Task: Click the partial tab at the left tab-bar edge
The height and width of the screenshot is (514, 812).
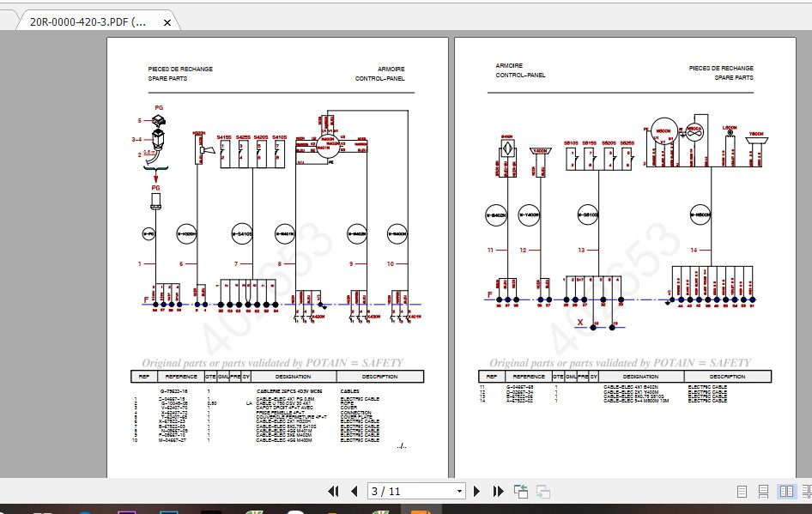Action: pyautogui.click(x=6, y=21)
